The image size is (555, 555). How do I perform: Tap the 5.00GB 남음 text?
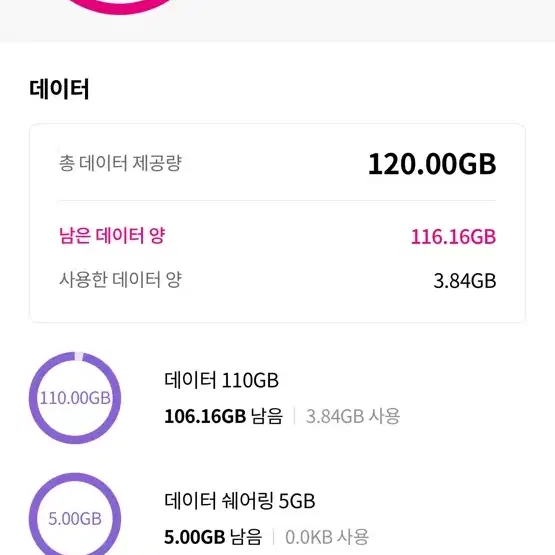pos(213,537)
